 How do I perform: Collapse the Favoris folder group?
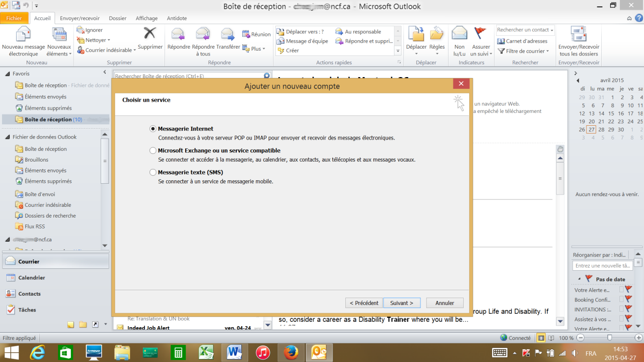(7, 74)
